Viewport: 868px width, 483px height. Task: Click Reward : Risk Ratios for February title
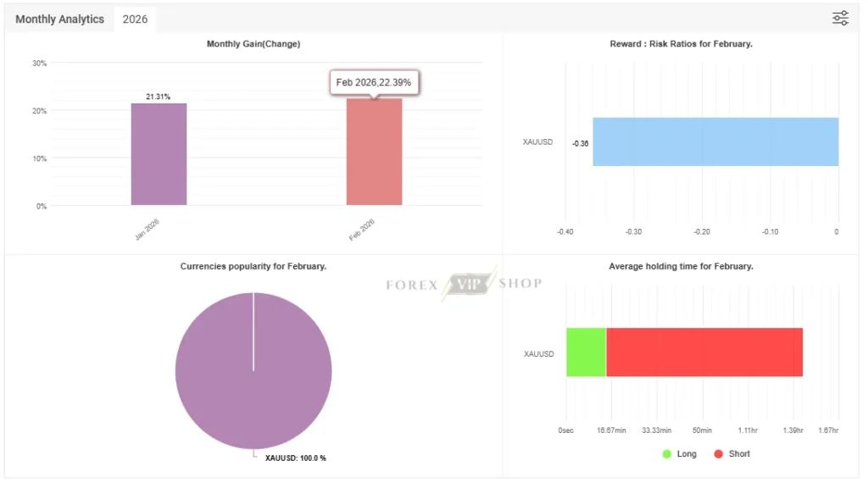click(681, 44)
